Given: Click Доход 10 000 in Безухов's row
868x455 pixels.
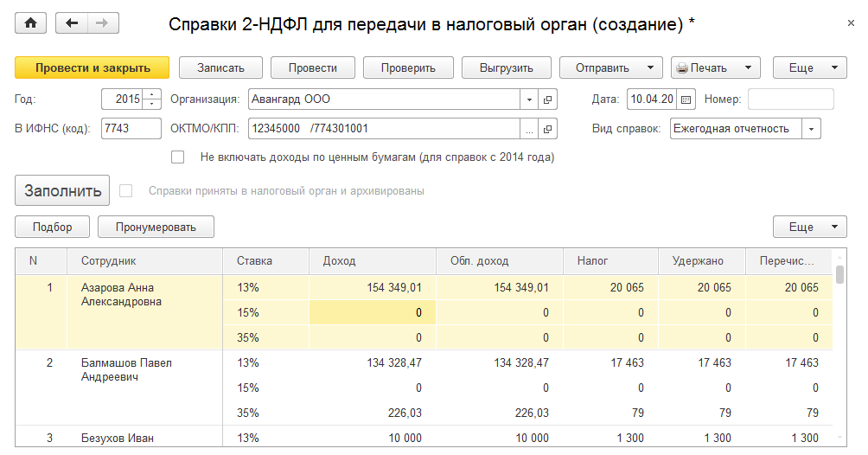Looking at the screenshot, I should 373,437.
